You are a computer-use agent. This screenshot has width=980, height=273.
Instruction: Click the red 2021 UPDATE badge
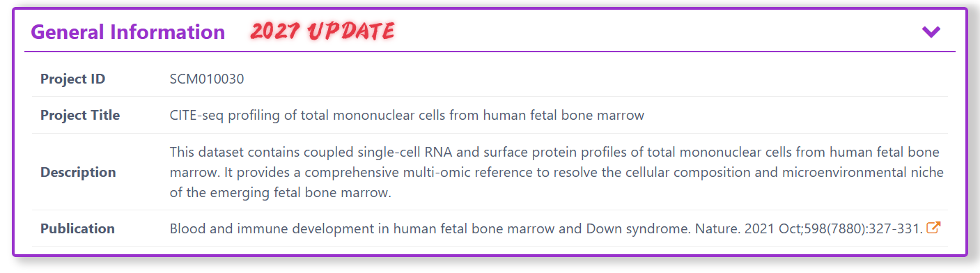coord(322,31)
